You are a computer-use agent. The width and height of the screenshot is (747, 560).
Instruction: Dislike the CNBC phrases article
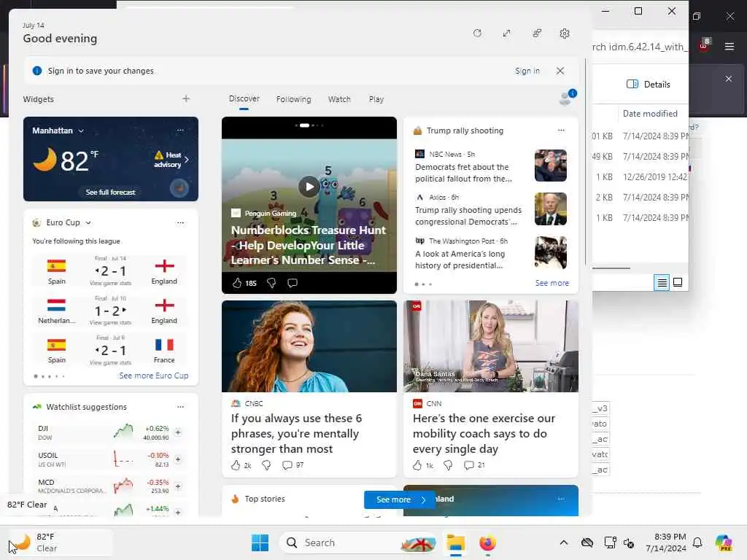point(267,465)
